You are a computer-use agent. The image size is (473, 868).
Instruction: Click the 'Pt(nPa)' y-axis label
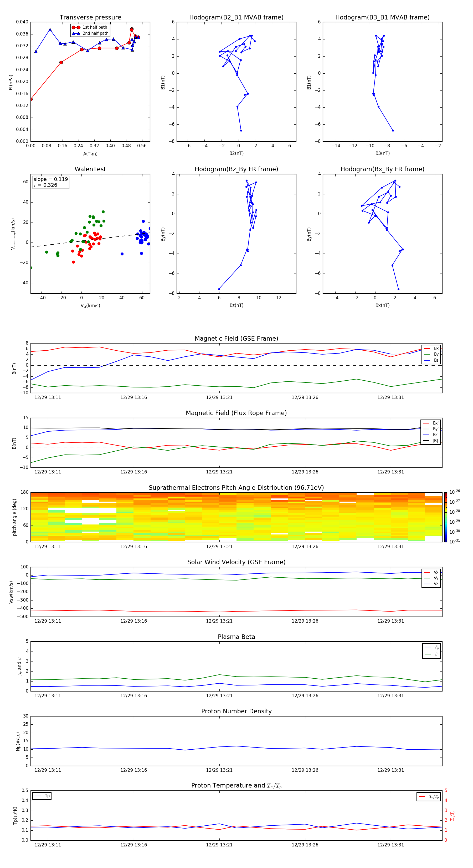coord(11,82)
